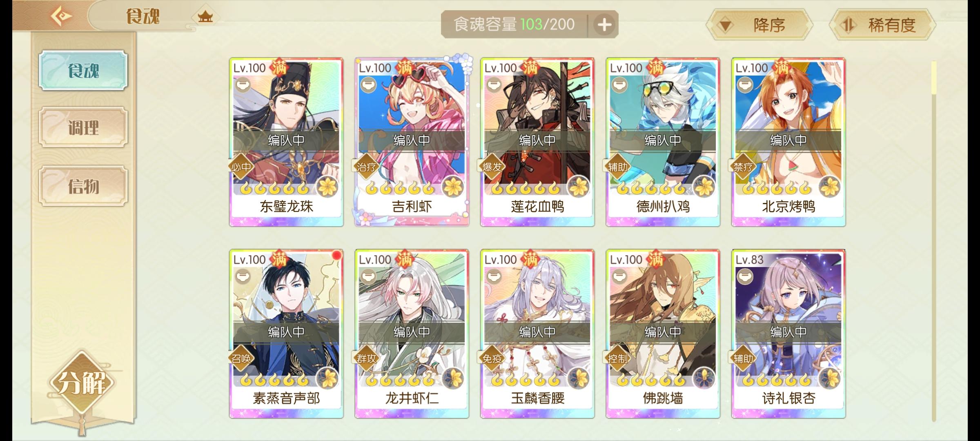Tap 禁疗 badge on 北京烤鸭 card

pyautogui.click(x=743, y=167)
